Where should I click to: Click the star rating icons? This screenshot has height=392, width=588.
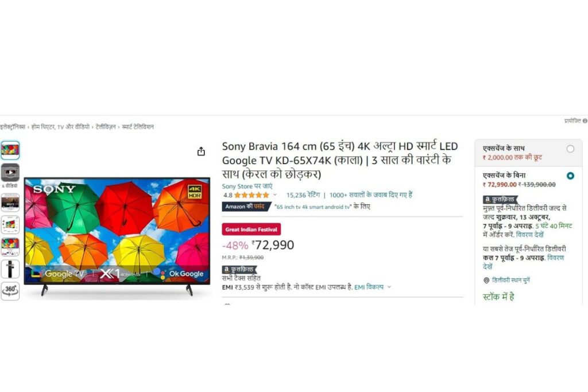point(252,195)
